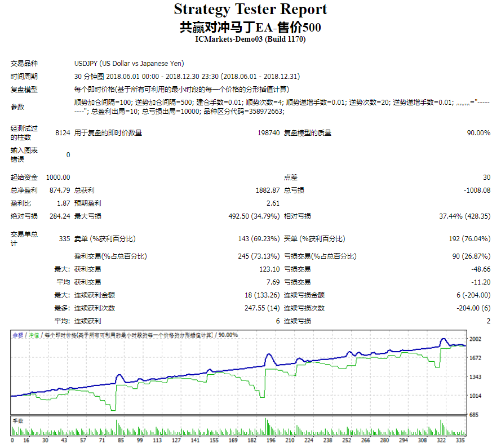Click the 净值 equity legend label
This screenshot has width=501, height=448.
pos(34,335)
